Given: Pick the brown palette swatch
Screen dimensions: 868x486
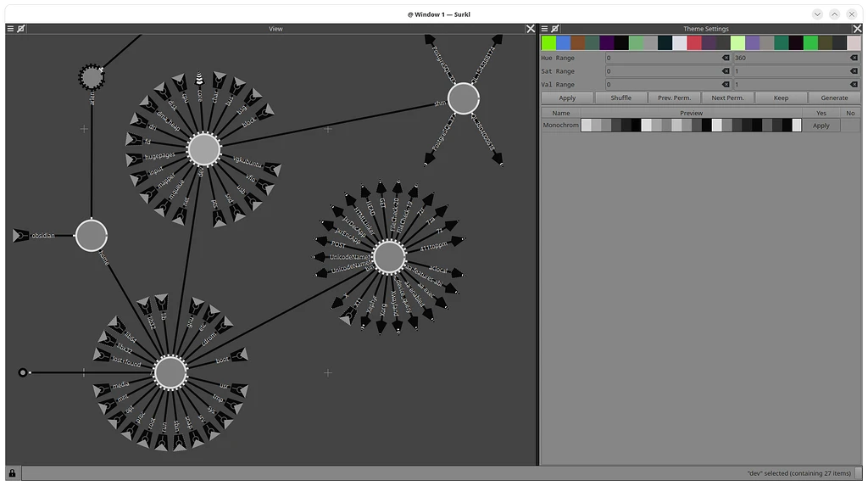Looking at the screenshot, I should 577,42.
